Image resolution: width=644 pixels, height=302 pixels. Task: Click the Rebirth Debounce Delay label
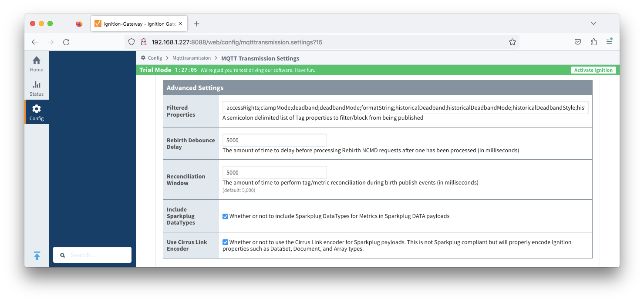click(x=191, y=144)
